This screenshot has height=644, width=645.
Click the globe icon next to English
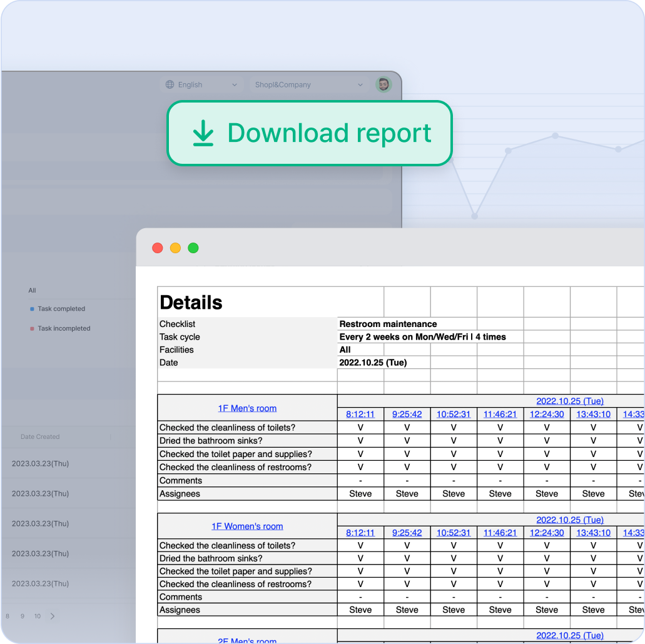point(168,84)
